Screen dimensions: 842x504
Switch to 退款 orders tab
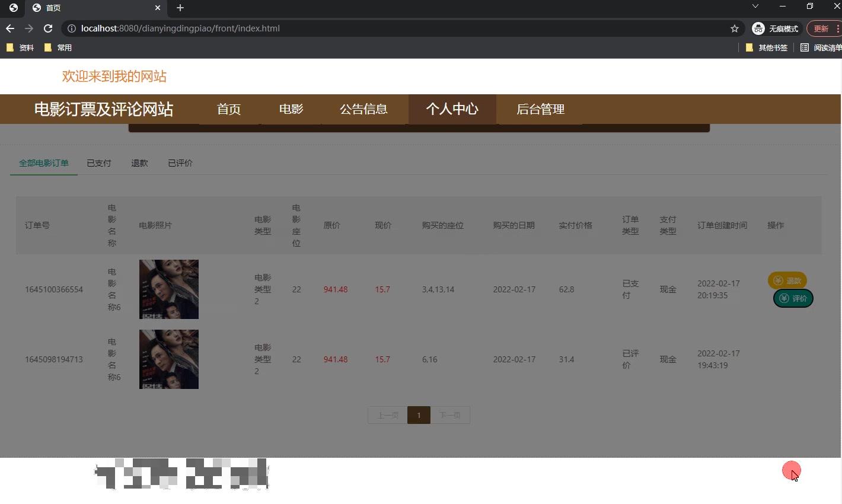139,163
